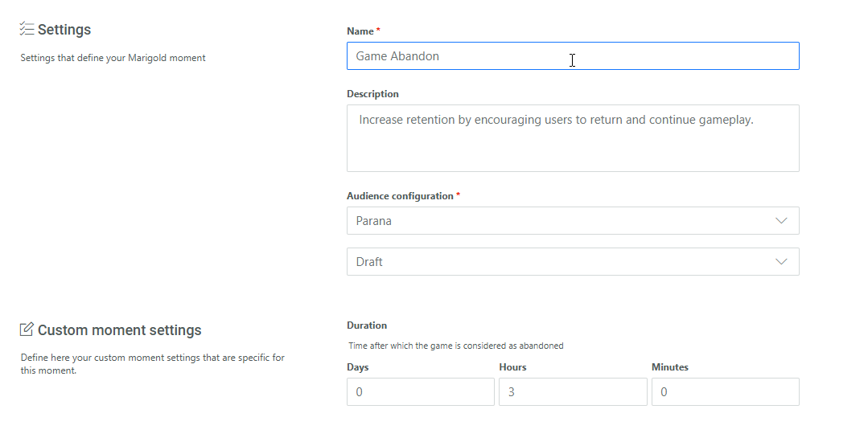The height and width of the screenshot is (442, 868).
Task: Click the Settings checklist icon
Action: click(x=27, y=30)
